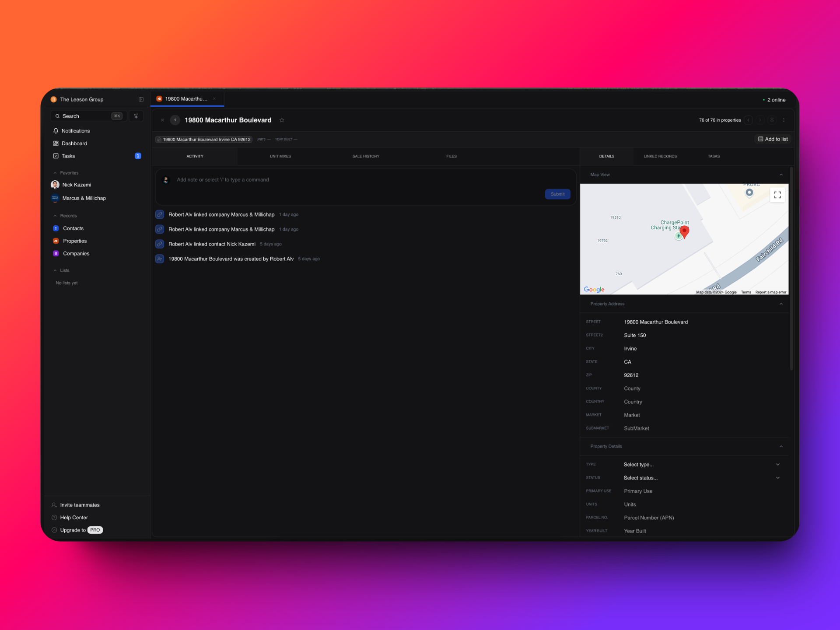Collapse the left sidebar panel
This screenshot has height=630, width=840.
(141, 100)
